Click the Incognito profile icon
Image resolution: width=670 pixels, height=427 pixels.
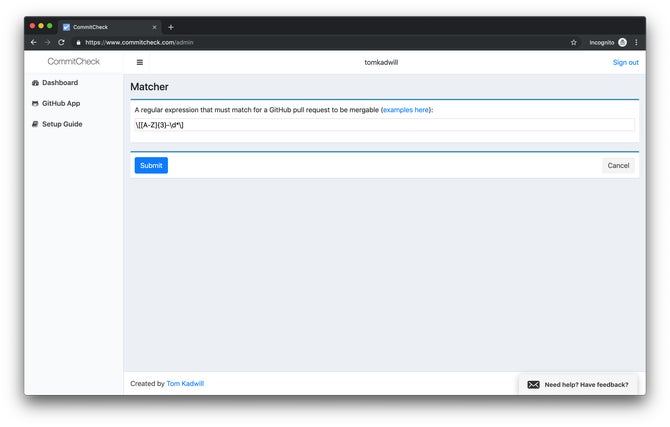coord(623,42)
